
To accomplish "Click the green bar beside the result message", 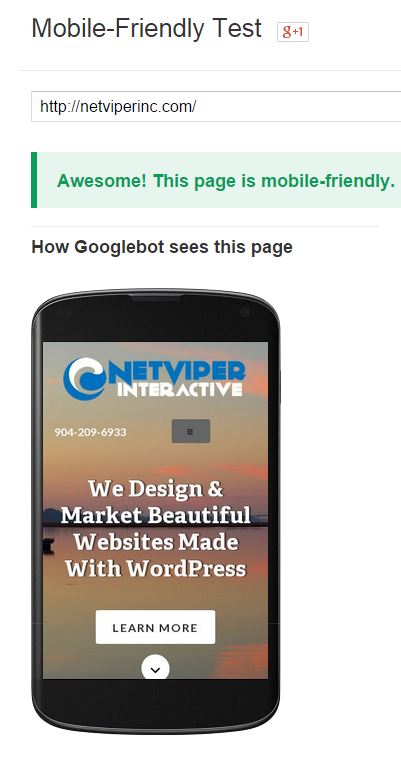I will pos(34,180).
